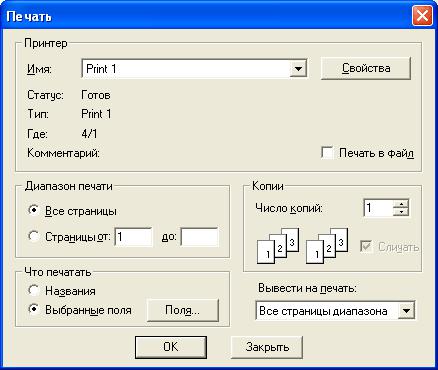
Task: Choose the Названия radio option
Action: [34, 290]
